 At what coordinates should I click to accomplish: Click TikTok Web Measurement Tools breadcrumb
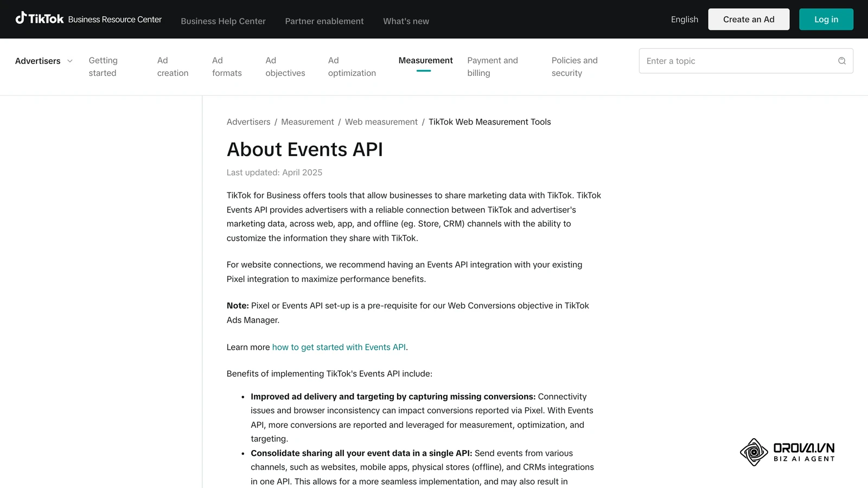489,122
